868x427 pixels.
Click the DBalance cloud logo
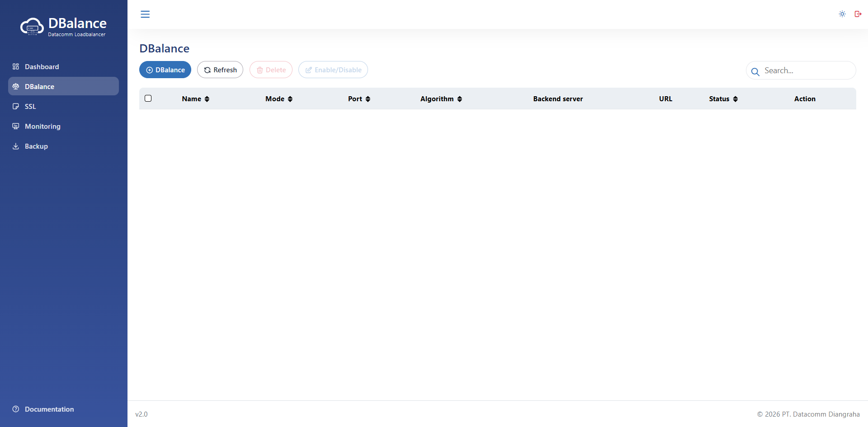coord(32,27)
